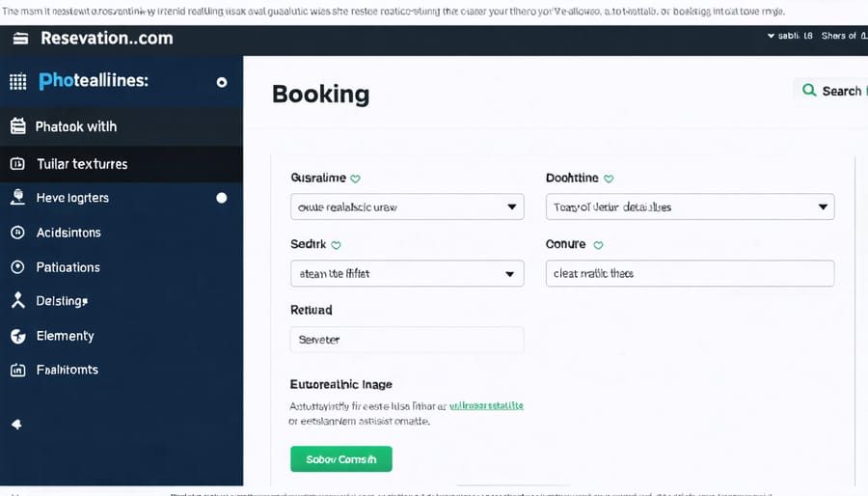Click the Phatook with sidebar icon
The image size is (868, 496).
[x=17, y=126]
